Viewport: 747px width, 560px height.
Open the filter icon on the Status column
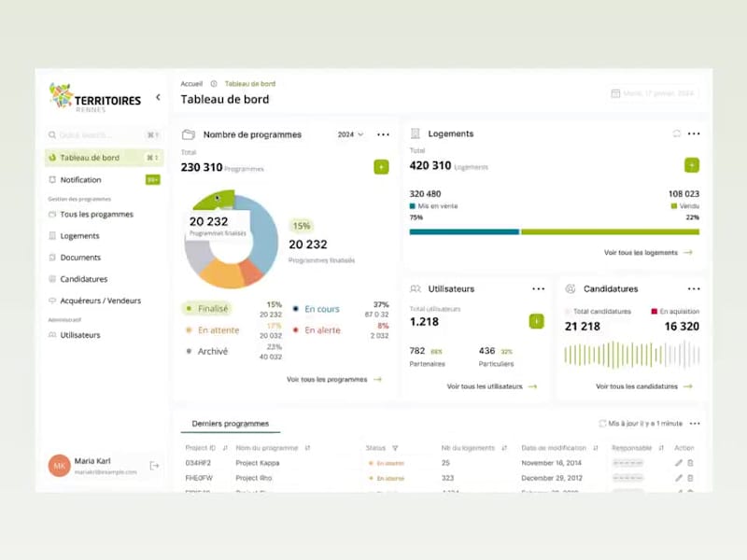(x=397, y=447)
